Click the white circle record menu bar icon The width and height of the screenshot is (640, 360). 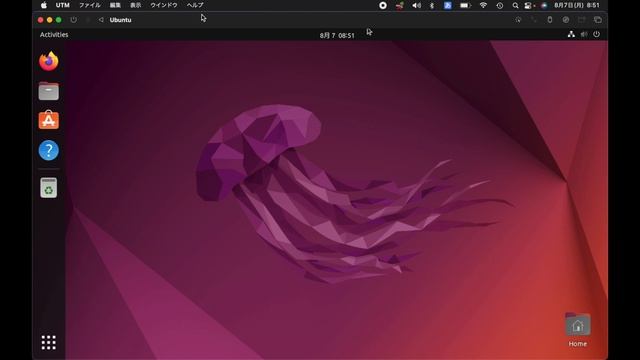[x=383, y=5]
